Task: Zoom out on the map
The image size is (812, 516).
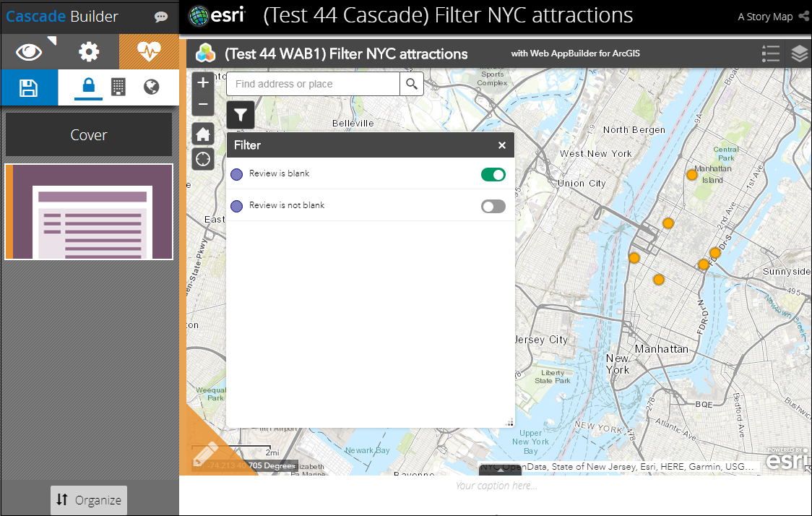Action: [x=203, y=104]
